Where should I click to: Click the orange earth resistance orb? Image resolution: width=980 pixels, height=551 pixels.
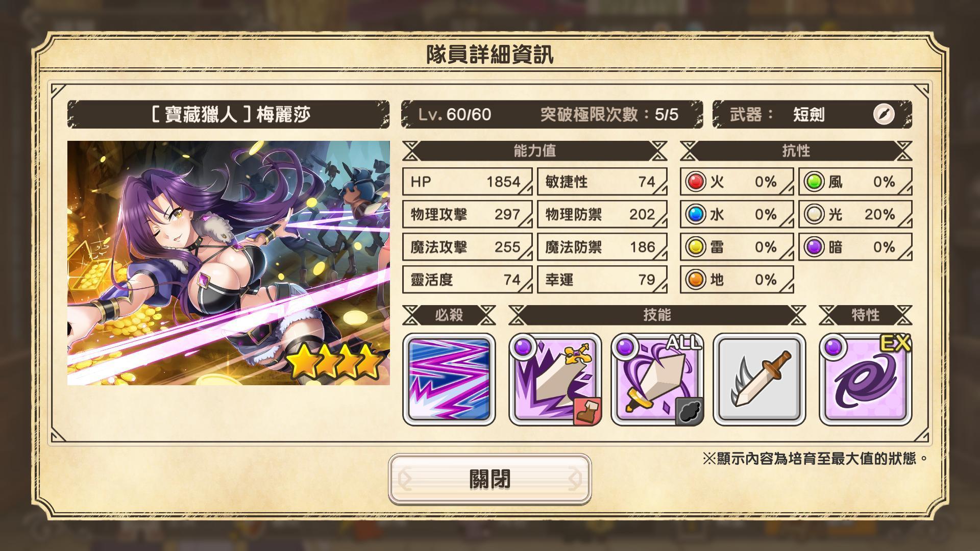[x=695, y=280]
